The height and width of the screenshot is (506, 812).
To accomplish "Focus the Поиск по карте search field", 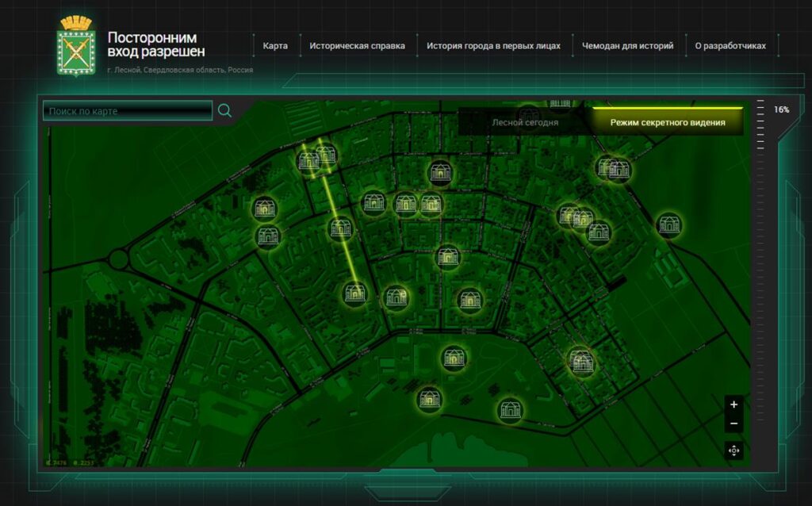I will [128, 111].
